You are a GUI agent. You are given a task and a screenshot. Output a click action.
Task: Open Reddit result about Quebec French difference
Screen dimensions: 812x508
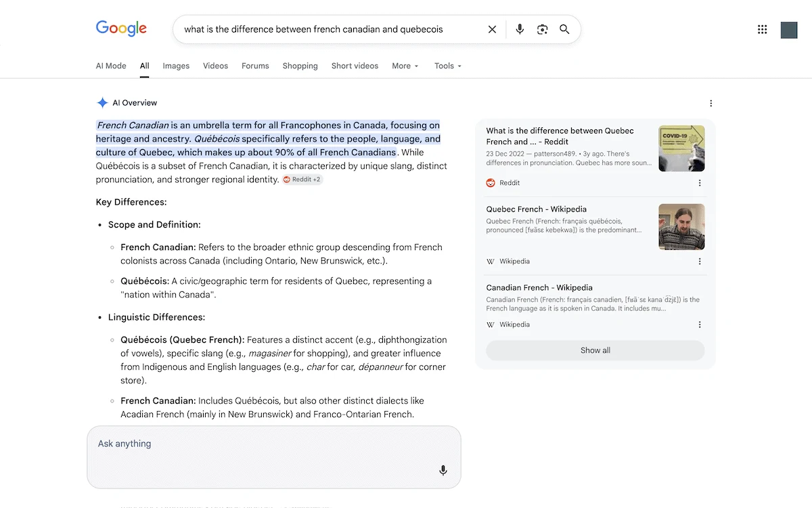point(560,136)
